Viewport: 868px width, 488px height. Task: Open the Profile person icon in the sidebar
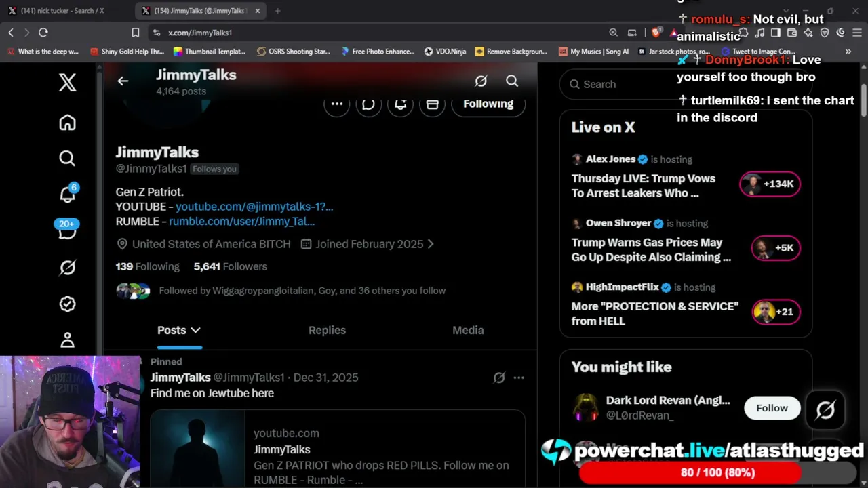click(x=67, y=340)
